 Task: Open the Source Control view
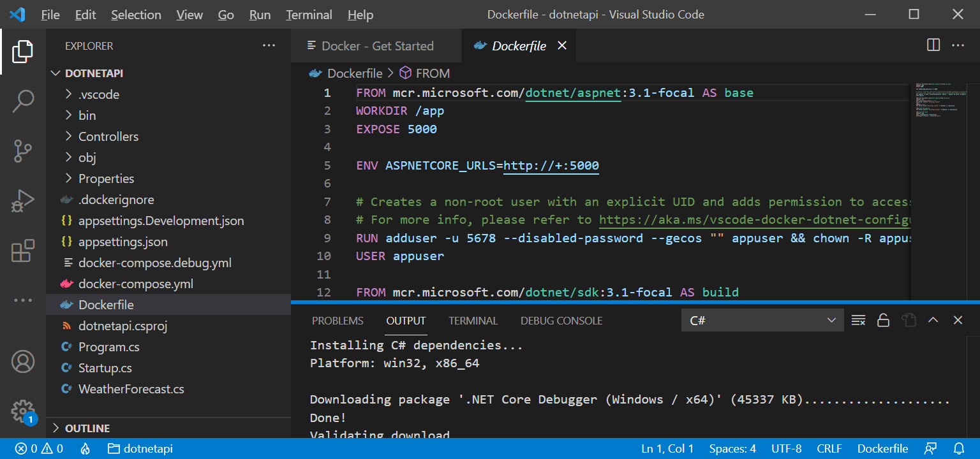pos(23,151)
